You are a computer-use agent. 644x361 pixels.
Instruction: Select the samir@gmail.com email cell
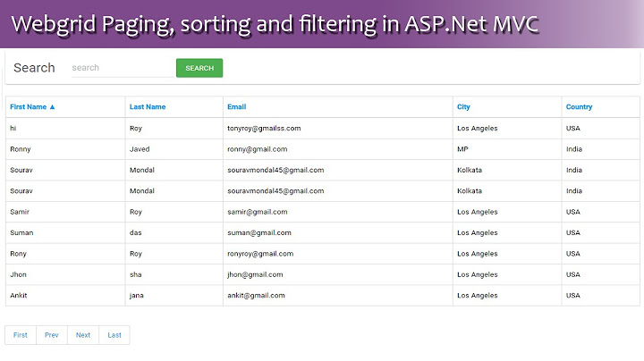[257, 212]
